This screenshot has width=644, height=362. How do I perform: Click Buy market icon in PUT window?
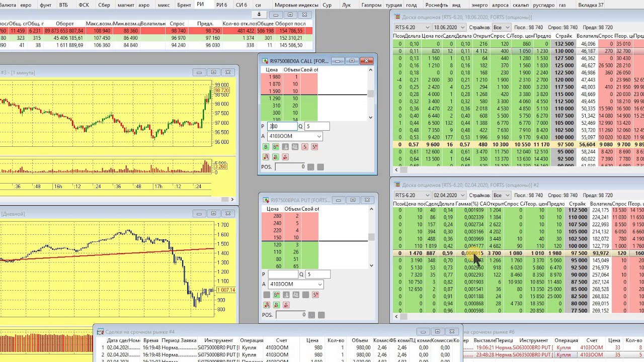pos(276,295)
